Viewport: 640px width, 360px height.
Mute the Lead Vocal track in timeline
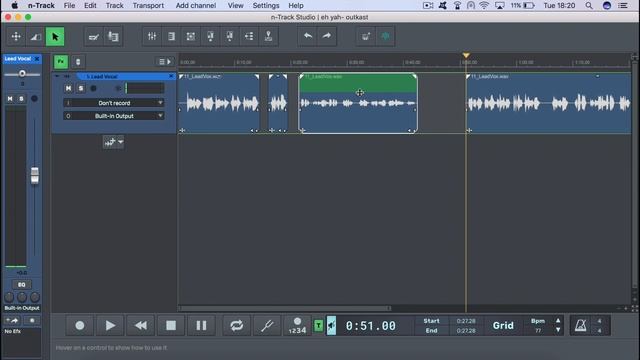[69, 88]
